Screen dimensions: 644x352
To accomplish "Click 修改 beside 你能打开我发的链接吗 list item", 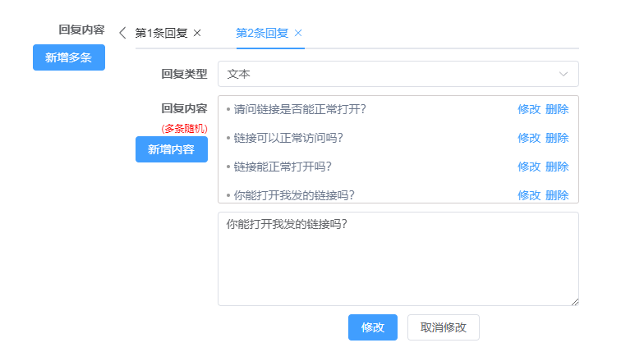I will (x=529, y=195).
